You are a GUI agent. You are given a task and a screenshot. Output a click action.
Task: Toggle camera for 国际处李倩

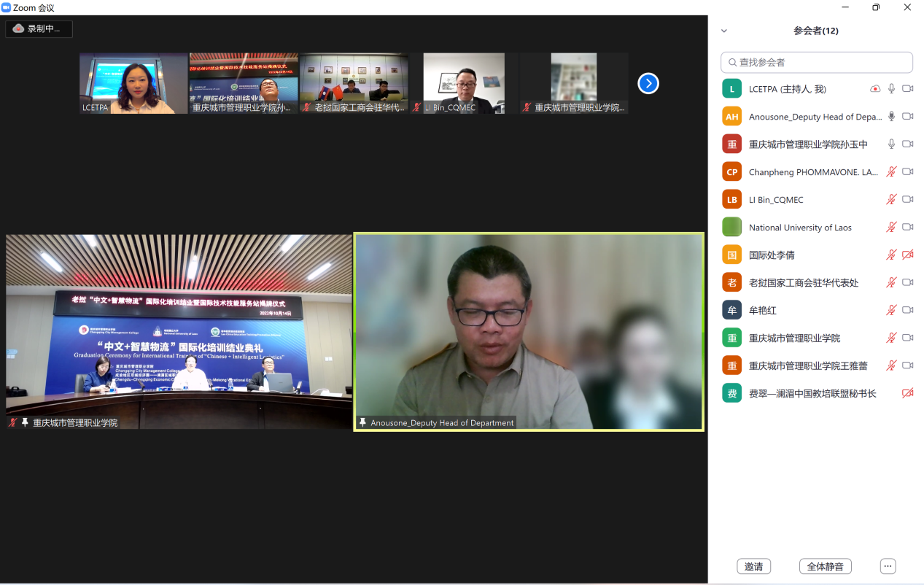(907, 255)
